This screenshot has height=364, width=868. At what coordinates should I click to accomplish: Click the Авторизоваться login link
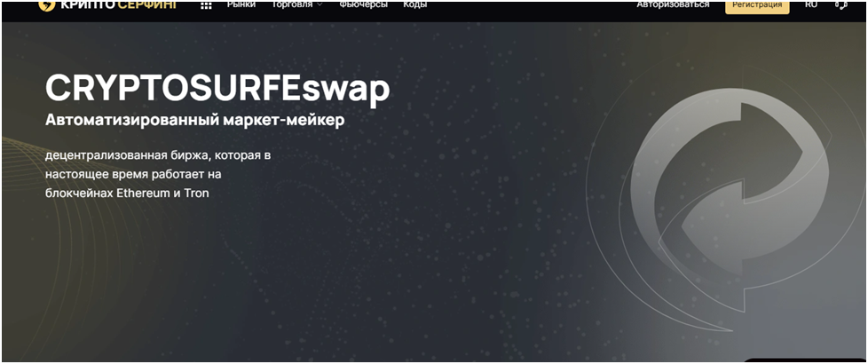pos(673,4)
